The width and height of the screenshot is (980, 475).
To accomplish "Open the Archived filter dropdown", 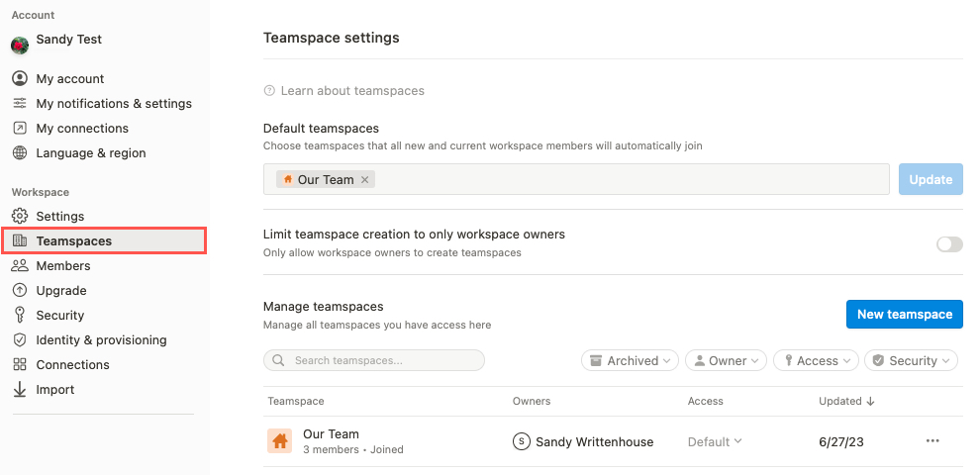I will [630, 360].
